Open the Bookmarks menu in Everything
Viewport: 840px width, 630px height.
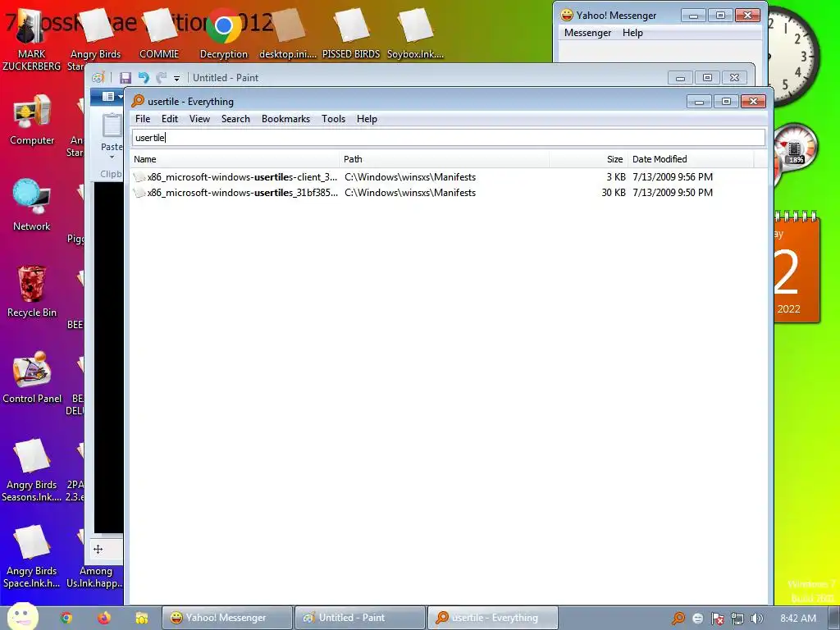point(285,119)
